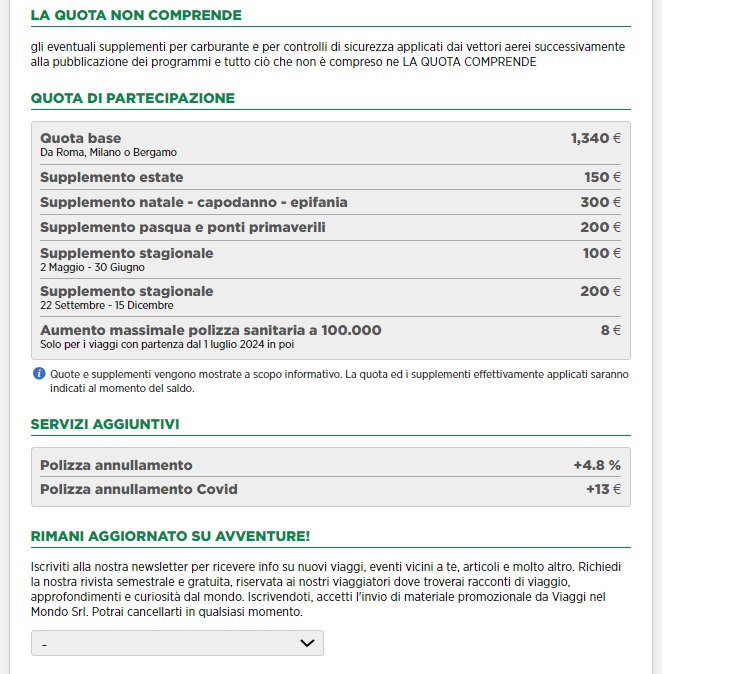Viewport: 735px width, 674px height.
Task: Click the 200 € Easter supplement value
Action: pos(600,227)
